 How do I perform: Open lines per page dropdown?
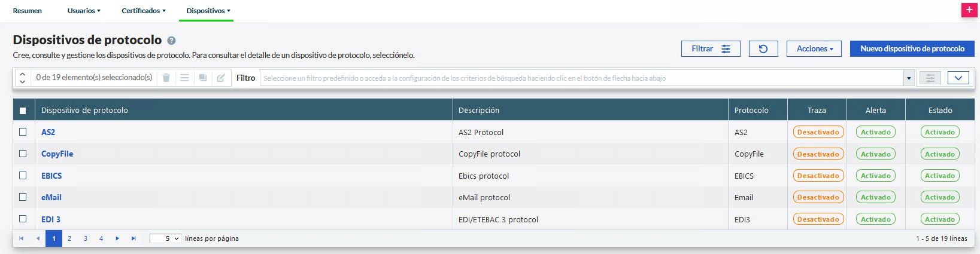(165, 238)
